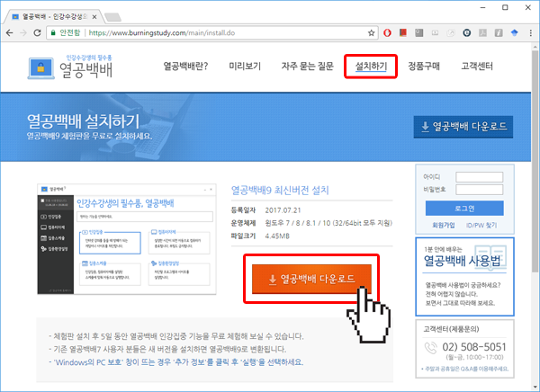The image size is (540, 392).
Task: Click the phone number 02) 508-5051
Action: [474, 347]
